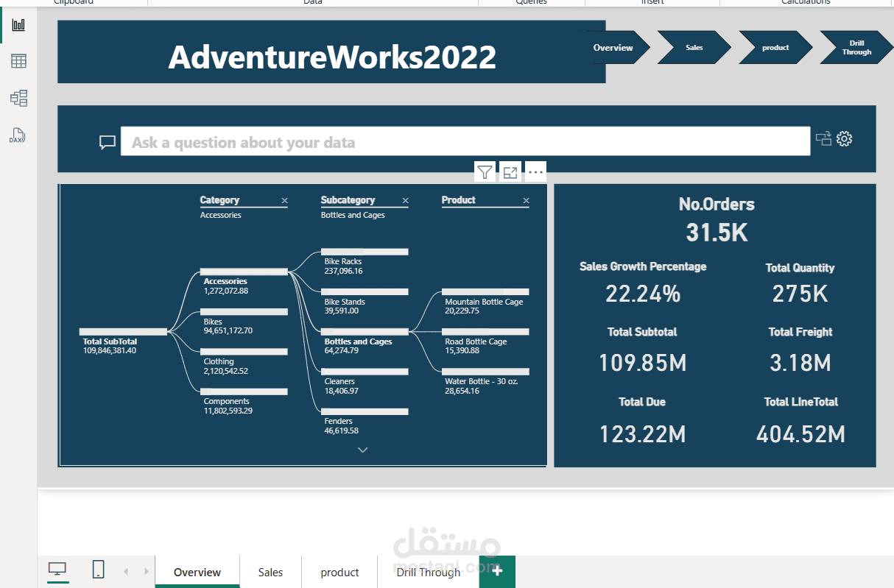Open visual filter icon
Image resolution: width=894 pixels, height=588 pixels.
pos(485,172)
